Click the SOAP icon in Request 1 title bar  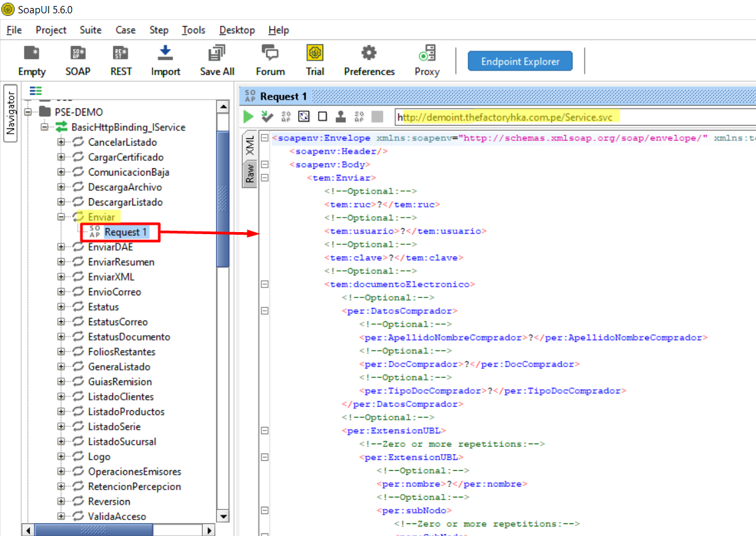[250, 96]
